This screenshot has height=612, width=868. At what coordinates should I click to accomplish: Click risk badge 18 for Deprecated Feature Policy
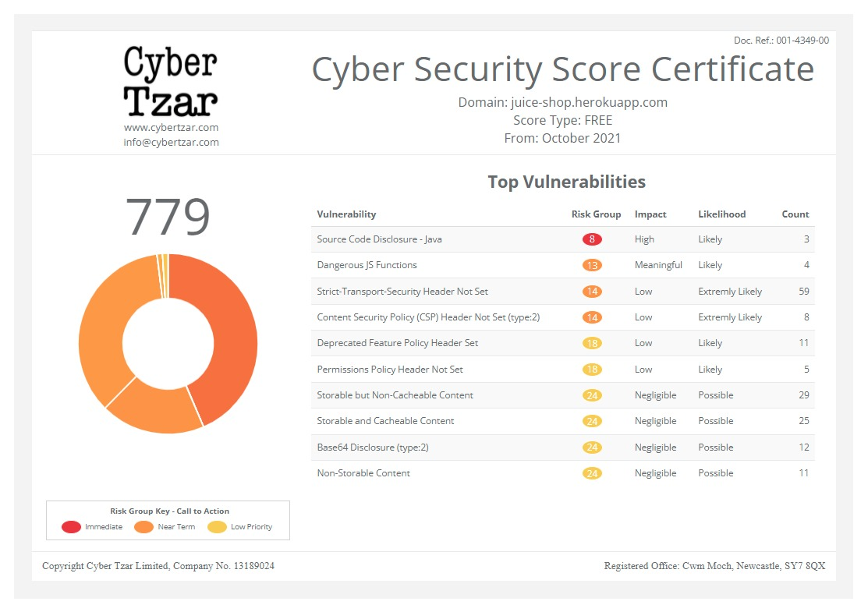pos(592,343)
